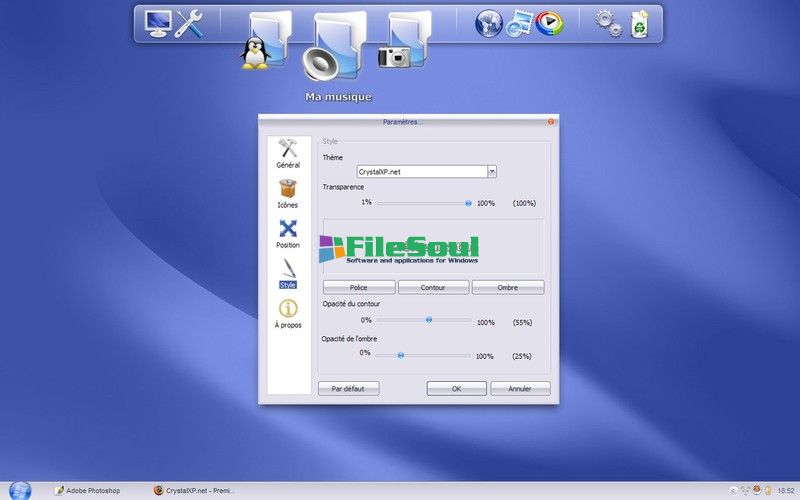Click the Windows Start orb on taskbar

point(20,490)
